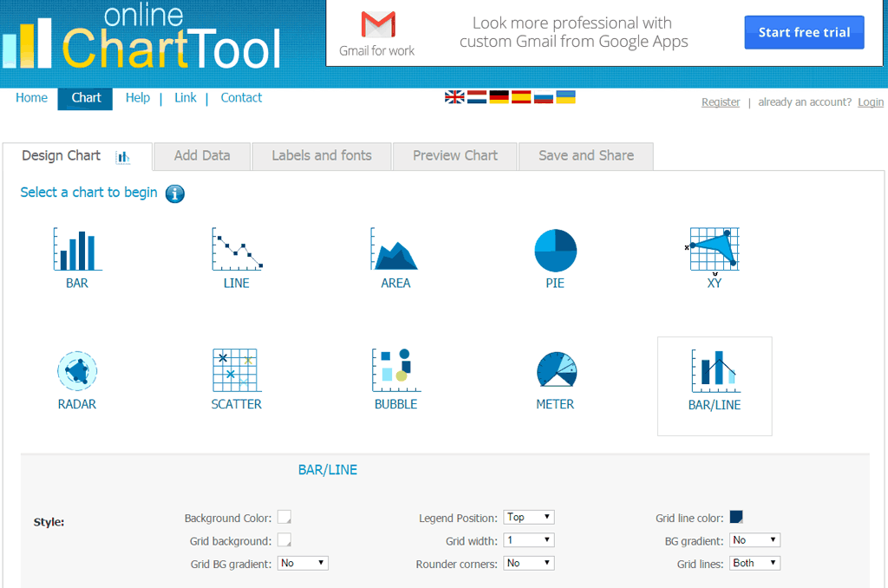Image resolution: width=888 pixels, height=588 pixels.
Task: Choose the BUBBLE chart icon
Action: click(395, 370)
